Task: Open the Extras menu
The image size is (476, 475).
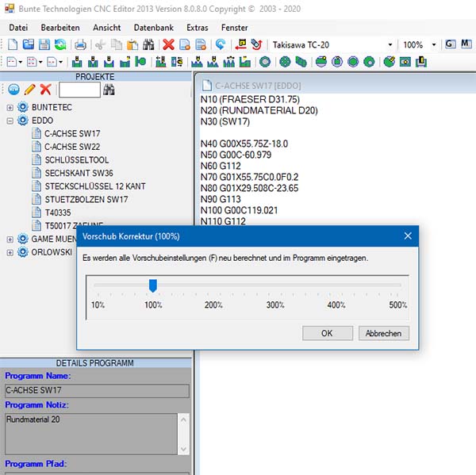Action: [x=198, y=28]
